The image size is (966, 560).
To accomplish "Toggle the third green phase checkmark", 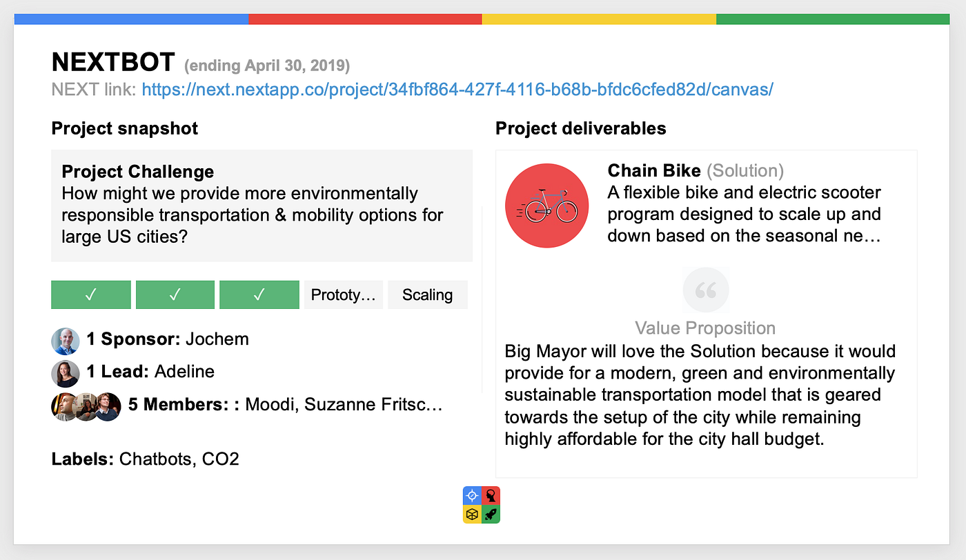I will click(259, 294).
